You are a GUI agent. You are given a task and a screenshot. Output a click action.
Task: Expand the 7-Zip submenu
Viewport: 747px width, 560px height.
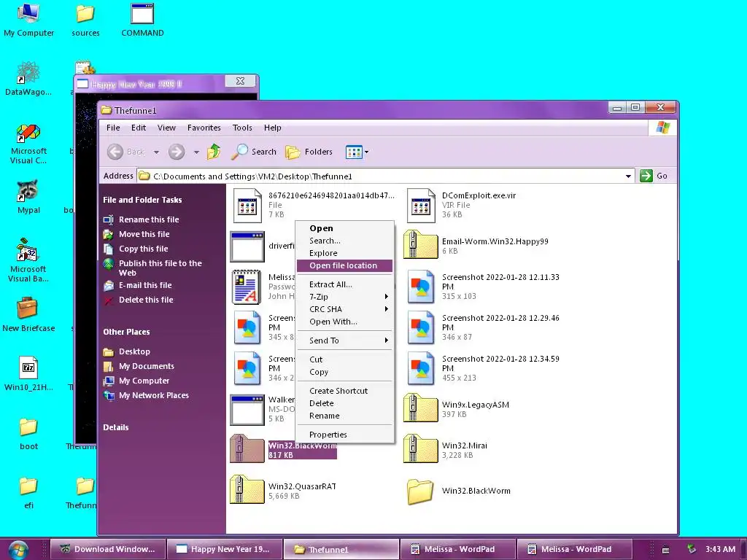tap(344, 297)
